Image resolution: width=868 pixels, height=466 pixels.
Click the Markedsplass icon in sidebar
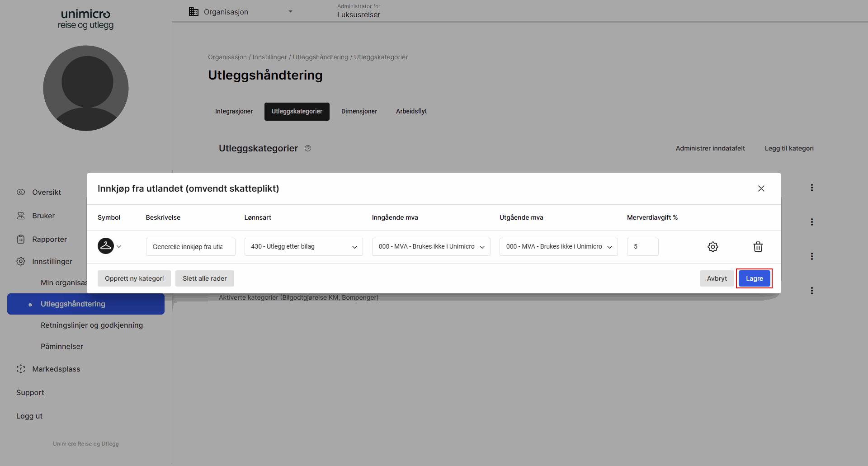click(21, 369)
